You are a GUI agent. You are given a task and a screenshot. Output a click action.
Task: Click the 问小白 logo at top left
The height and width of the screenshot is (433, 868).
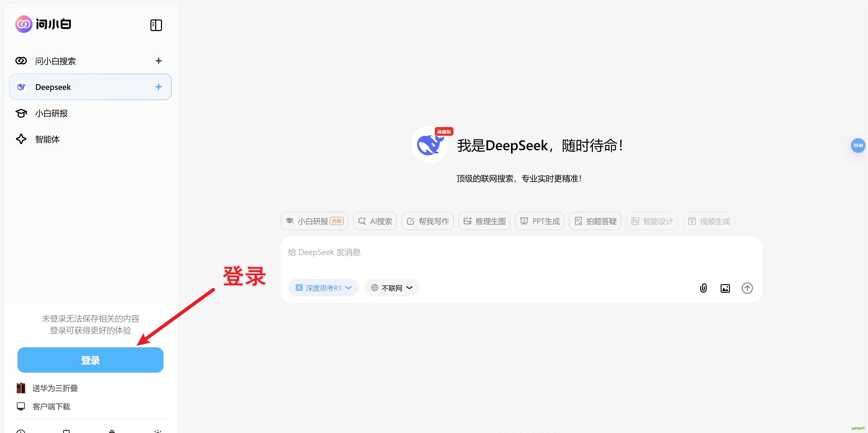pyautogui.click(x=43, y=24)
